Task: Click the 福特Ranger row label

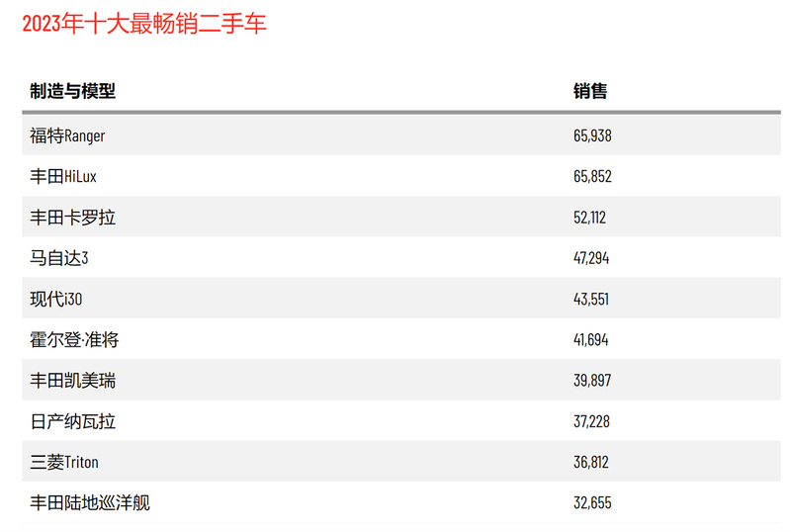Action: (67, 135)
